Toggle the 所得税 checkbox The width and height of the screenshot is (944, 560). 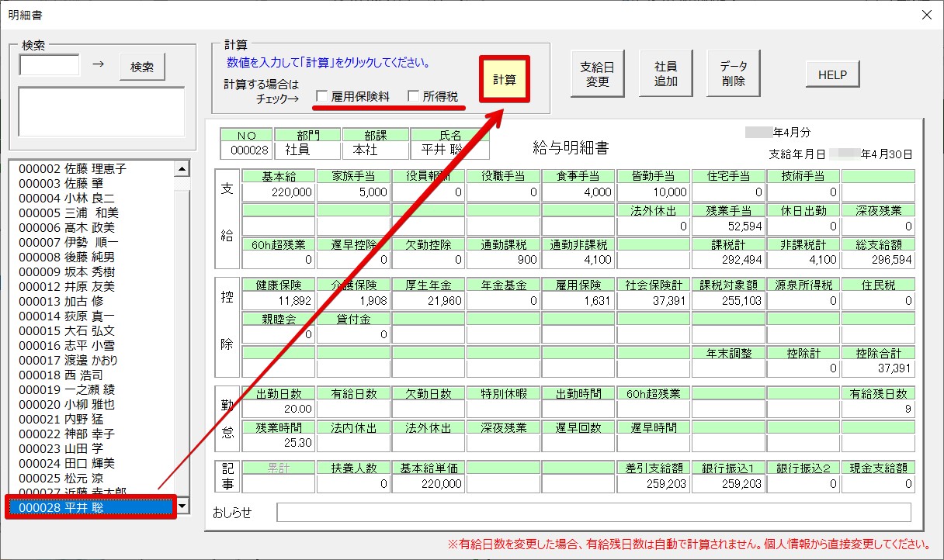pos(414,96)
